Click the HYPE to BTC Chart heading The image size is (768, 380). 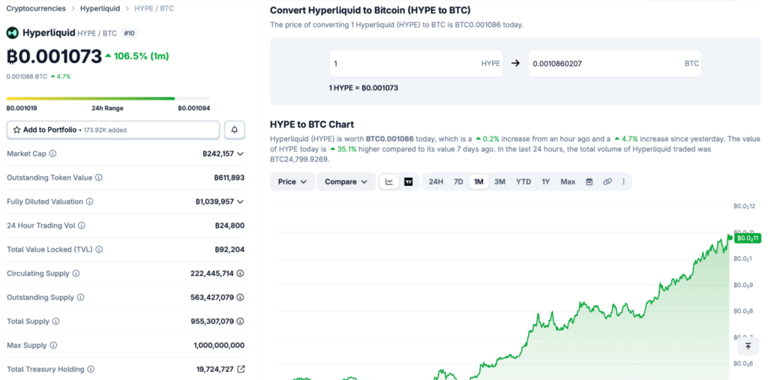[312, 124]
